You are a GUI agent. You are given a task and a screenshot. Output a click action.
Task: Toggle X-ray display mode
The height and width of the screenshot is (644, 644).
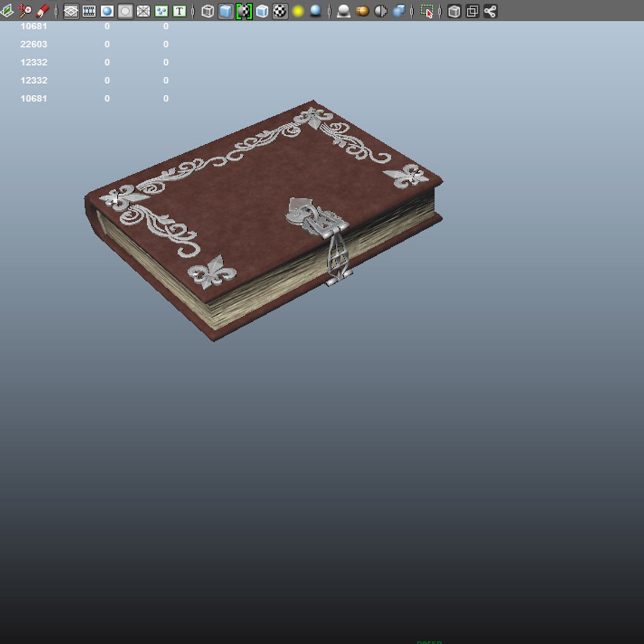pos(454,11)
